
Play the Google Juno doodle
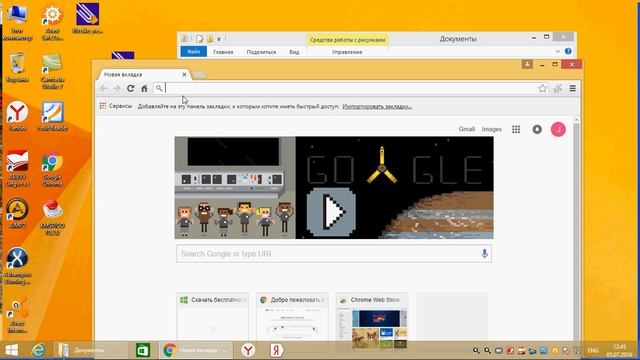pos(331,212)
